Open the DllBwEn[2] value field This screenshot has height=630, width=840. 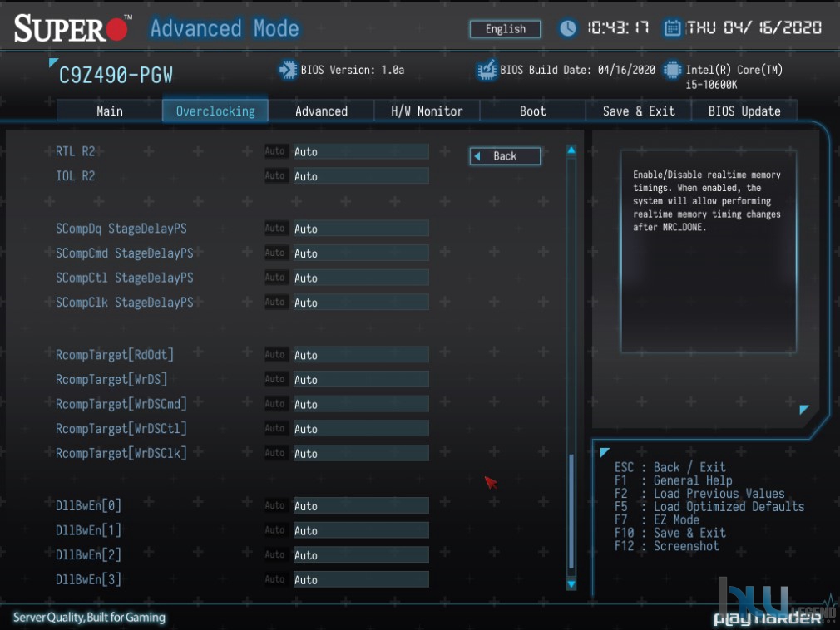click(361, 555)
